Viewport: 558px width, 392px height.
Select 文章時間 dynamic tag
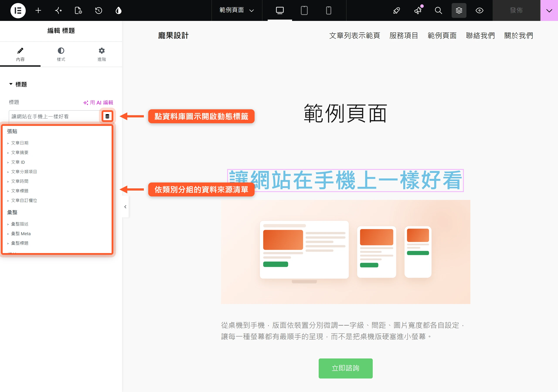pos(20,181)
